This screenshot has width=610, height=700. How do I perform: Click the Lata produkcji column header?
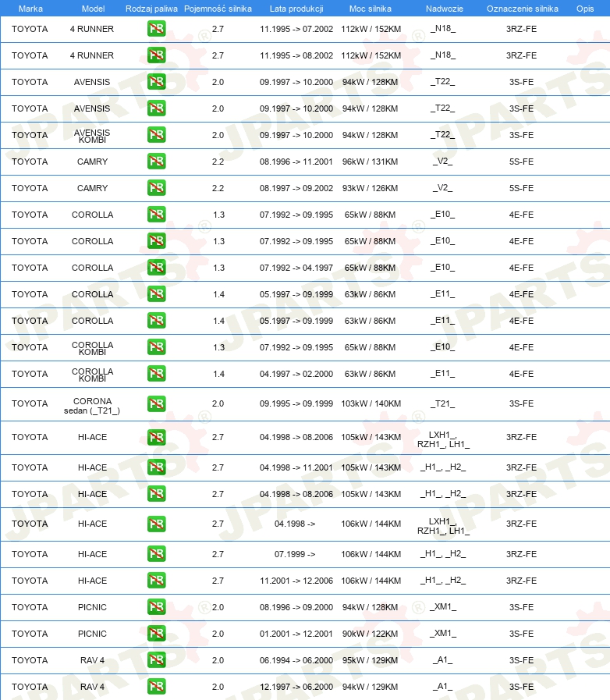296,9
